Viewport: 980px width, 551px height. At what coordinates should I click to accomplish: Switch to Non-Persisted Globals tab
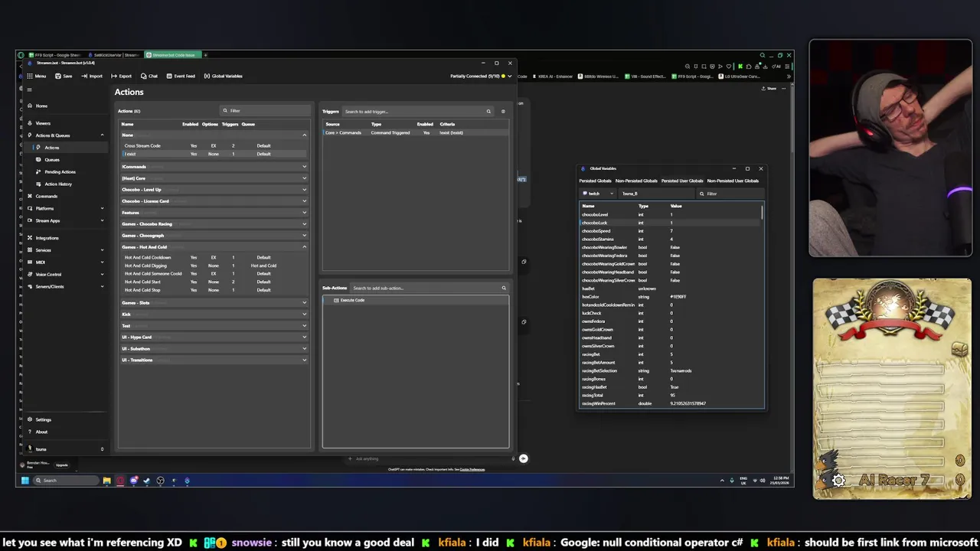636,181
